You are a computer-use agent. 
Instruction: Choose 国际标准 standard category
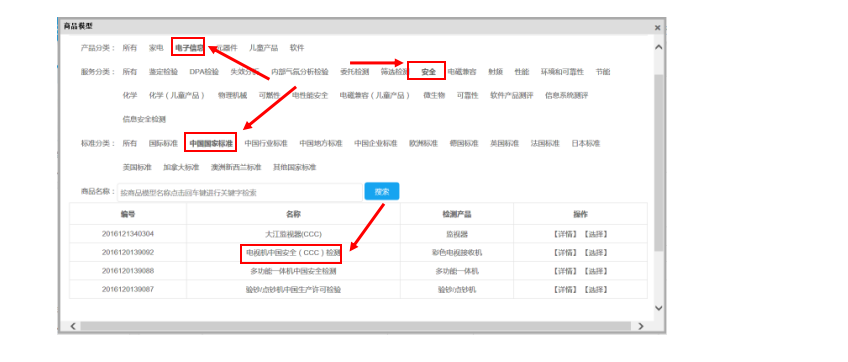pyautogui.click(x=163, y=143)
